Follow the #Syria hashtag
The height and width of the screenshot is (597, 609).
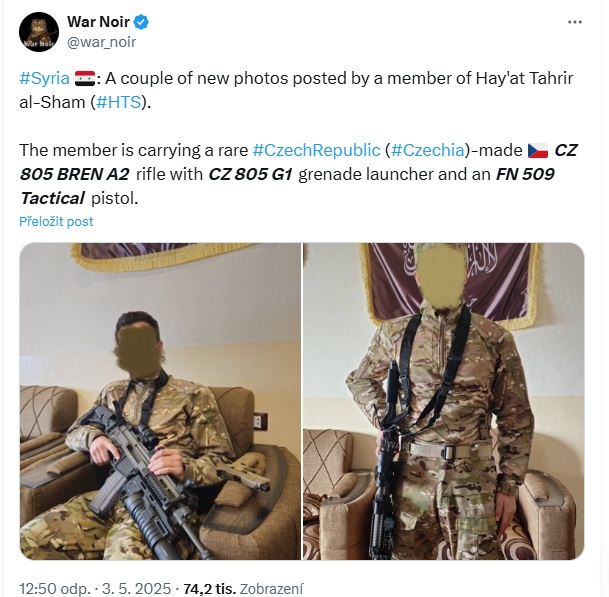pyautogui.click(x=44, y=78)
